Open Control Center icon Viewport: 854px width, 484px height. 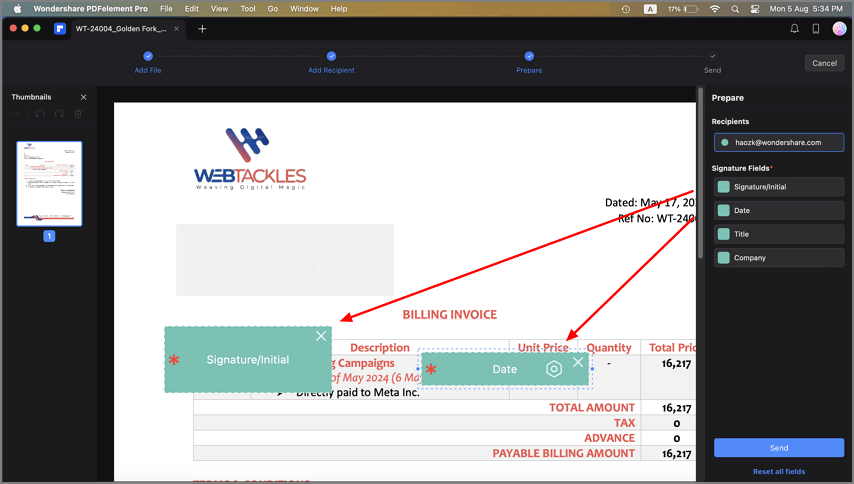(x=755, y=9)
